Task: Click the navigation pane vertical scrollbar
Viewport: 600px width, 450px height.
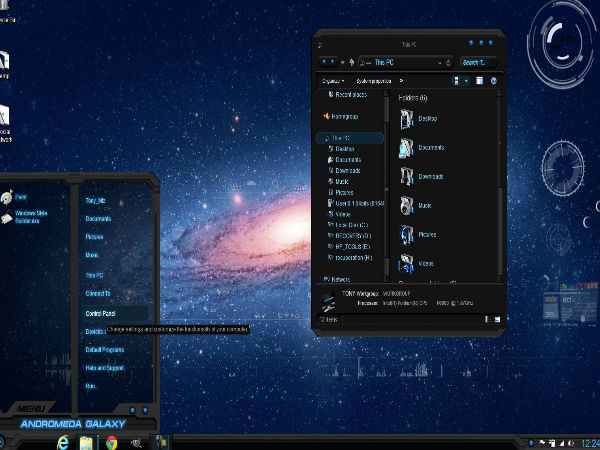Action: (x=386, y=186)
